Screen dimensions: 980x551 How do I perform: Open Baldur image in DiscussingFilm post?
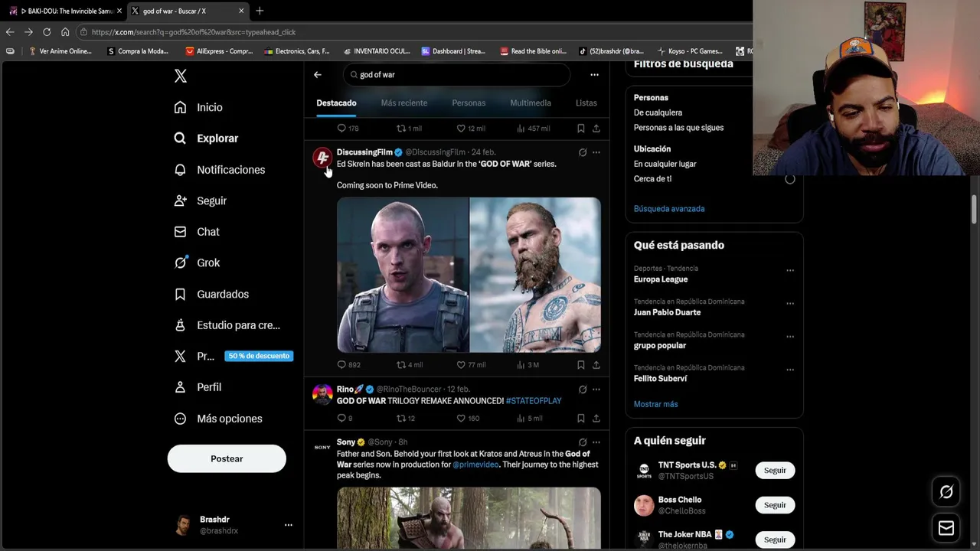[535, 275]
